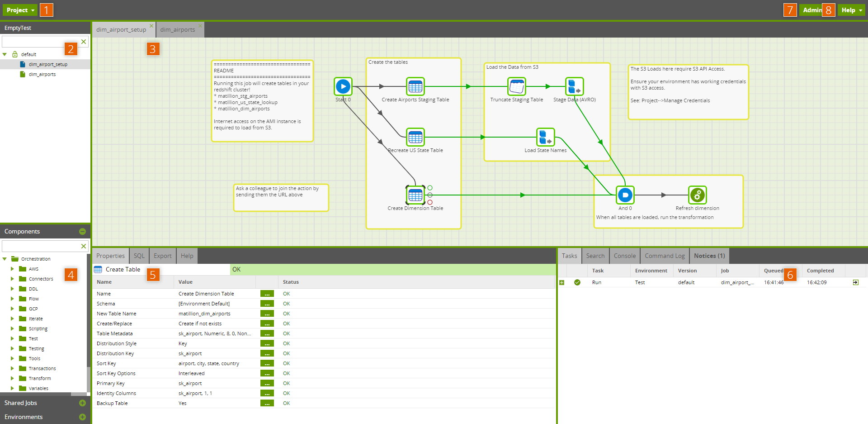Select the Truncate Staging Table component
Viewport: 868px width, 424px height.
pos(516,86)
